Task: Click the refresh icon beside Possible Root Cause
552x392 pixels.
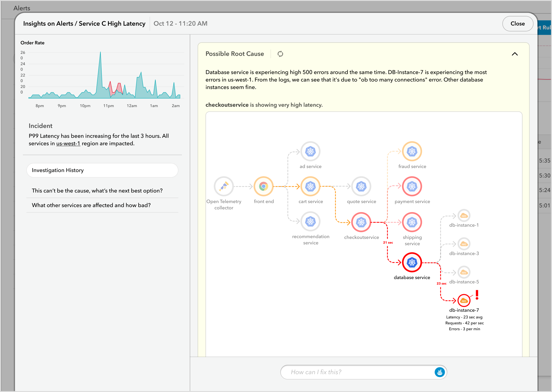Action: [280, 54]
